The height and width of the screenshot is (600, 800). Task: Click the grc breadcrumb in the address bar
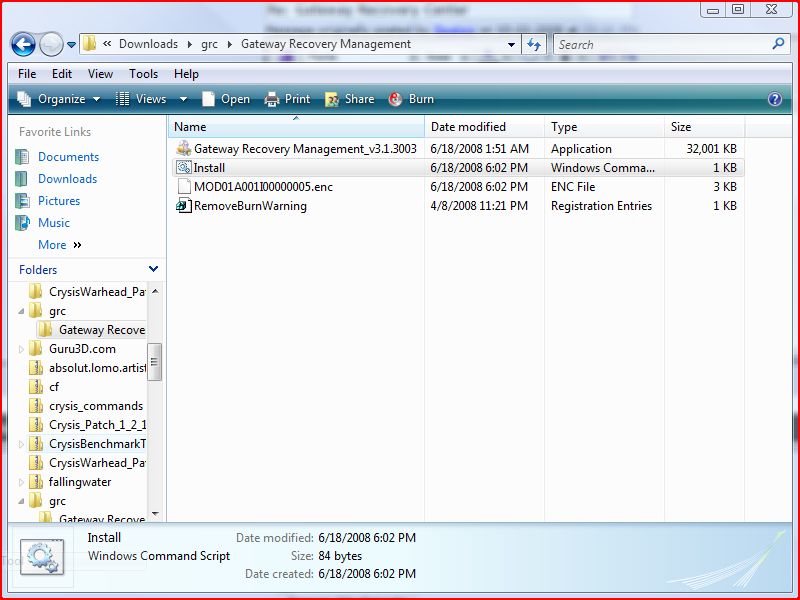210,44
